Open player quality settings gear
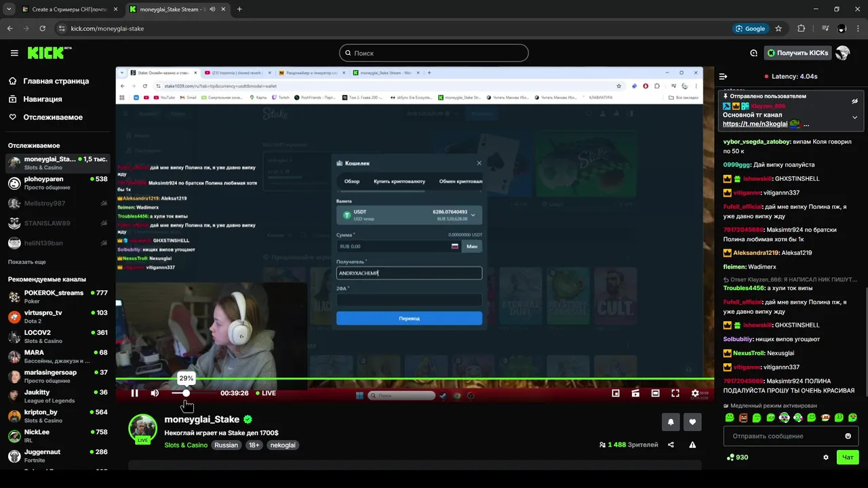 coord(695,393)
